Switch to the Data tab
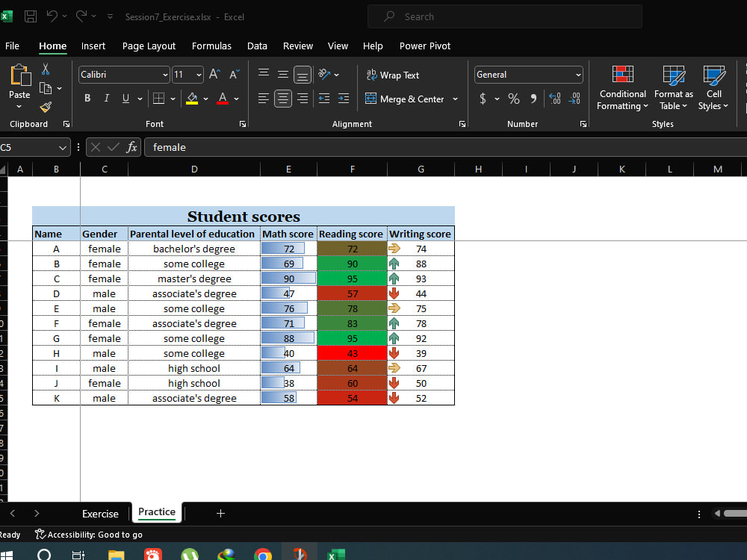 pos(257,46)
